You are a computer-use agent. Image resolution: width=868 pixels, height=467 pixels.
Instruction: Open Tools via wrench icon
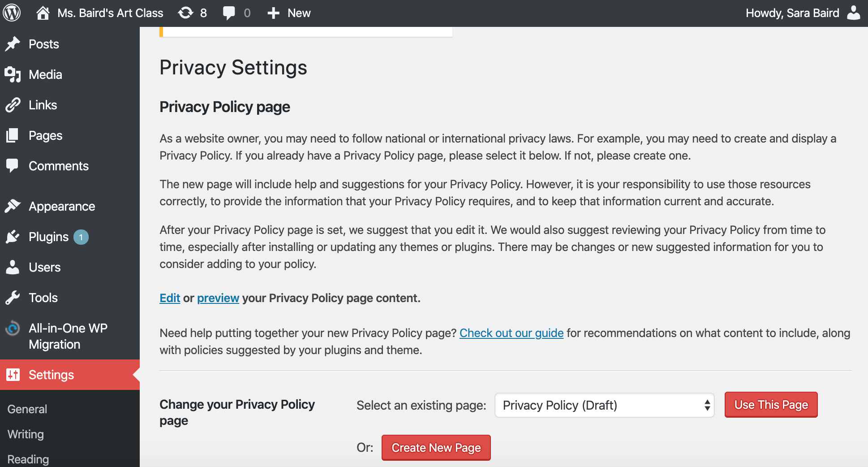[x=13, y=298]
